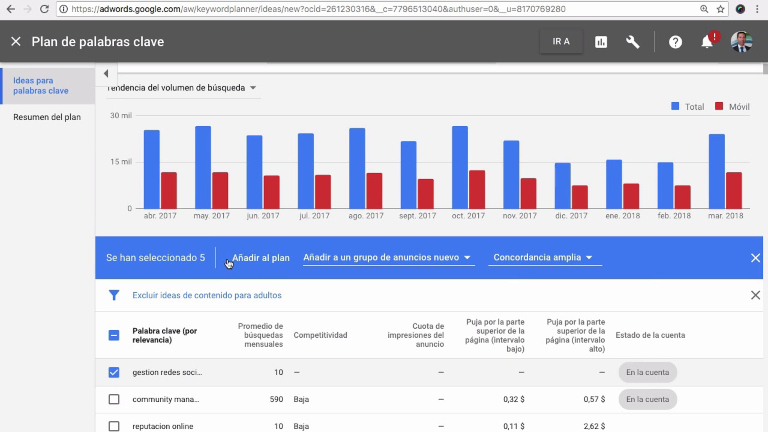
Task: Collapse the side panel arrow
Action: pyautogui.click(x=106, y=73)
